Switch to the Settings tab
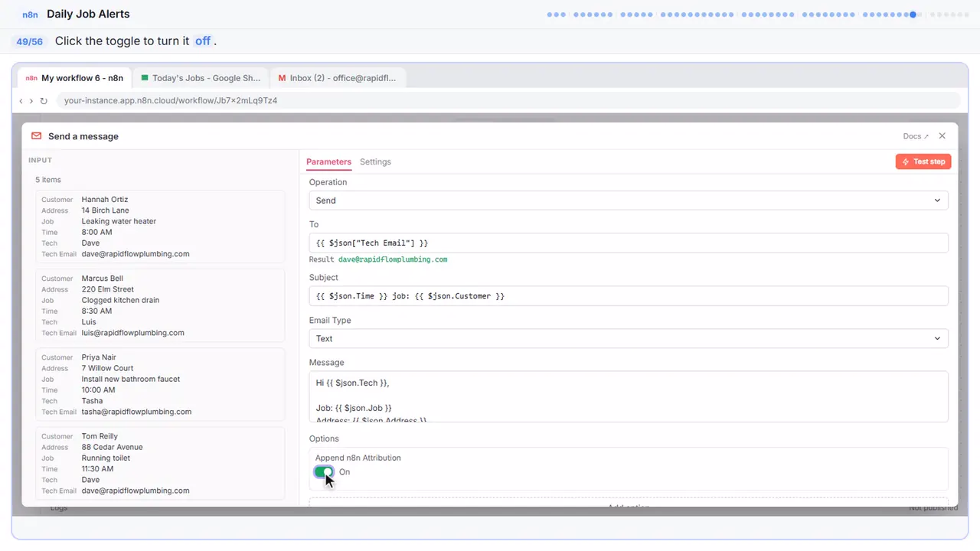The height and width of the screenshot is (551, 980). coord(375,161)
